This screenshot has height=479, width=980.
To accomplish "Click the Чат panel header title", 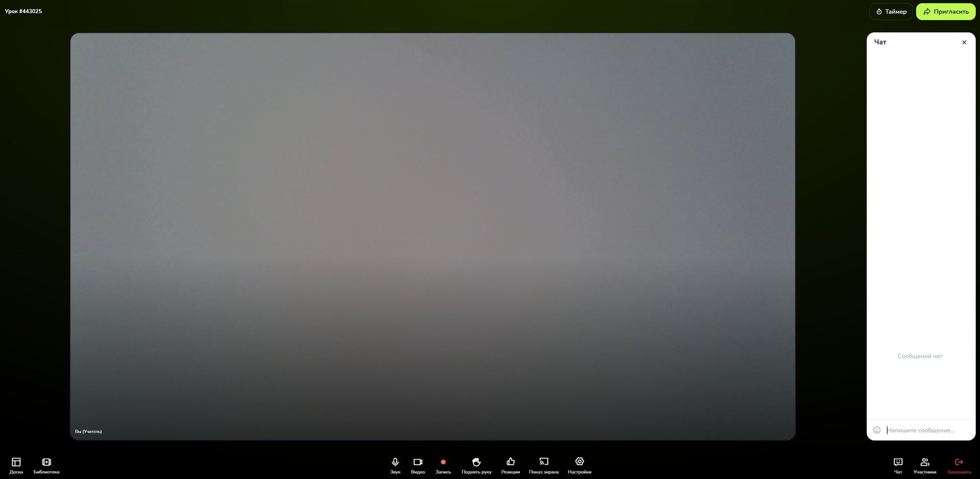I will pyautogui.click(x=880, y=42).
